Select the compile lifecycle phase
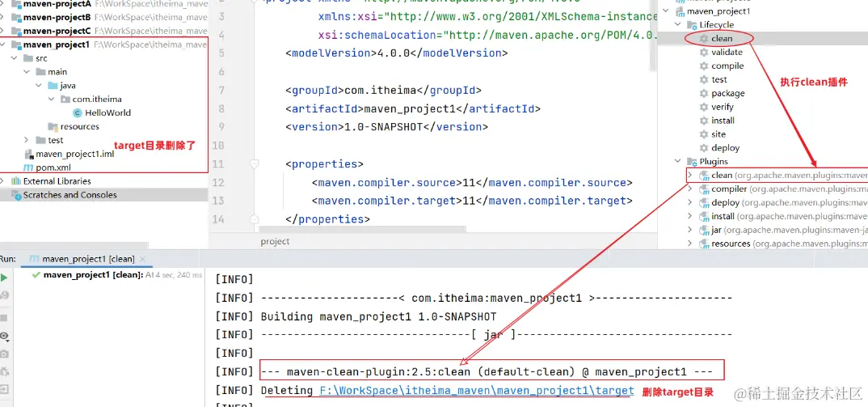 point(727,66)
